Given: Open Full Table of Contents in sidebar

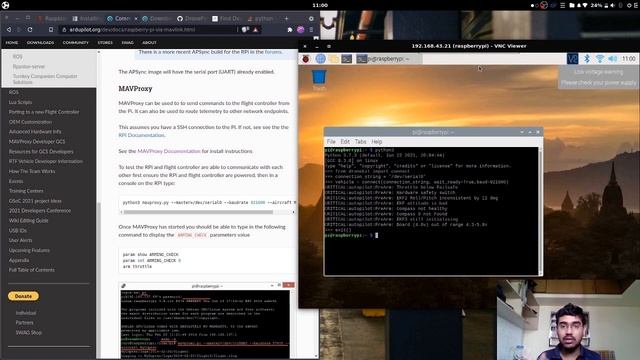Looking at the screenshot, I should (31, 270).
